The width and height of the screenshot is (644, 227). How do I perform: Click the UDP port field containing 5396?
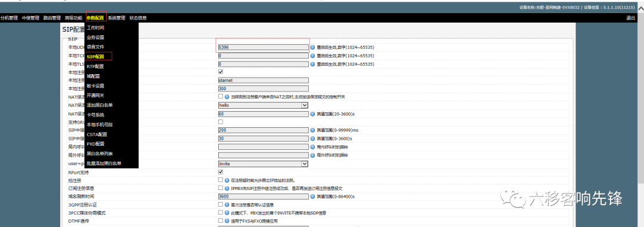[x=264, y=47]
